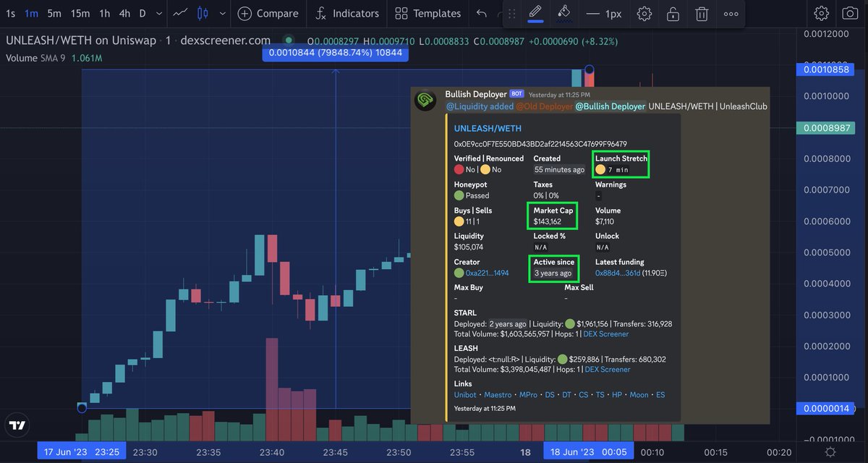Open latest funding address 0x88d4...361d
This screenshot has width=868, height=463.
coord(617,273)
